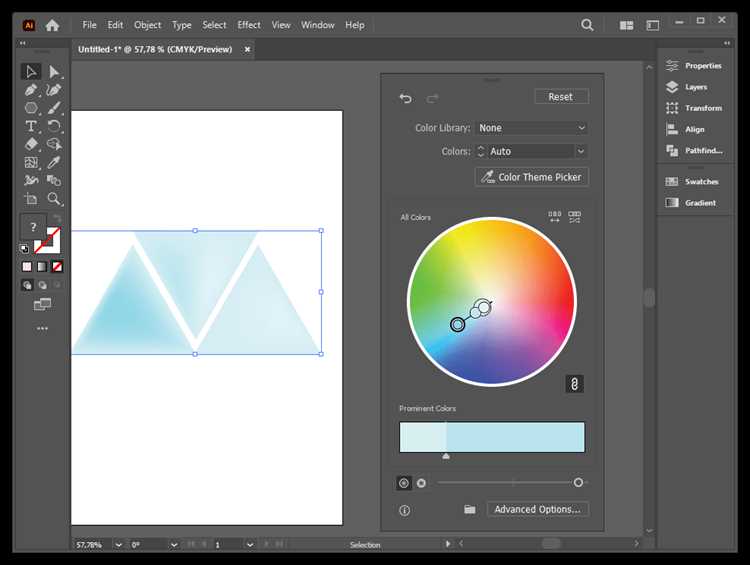Select the Rotate tool
The width and height of the screenshot is (750, 565).
coord(54,126)
